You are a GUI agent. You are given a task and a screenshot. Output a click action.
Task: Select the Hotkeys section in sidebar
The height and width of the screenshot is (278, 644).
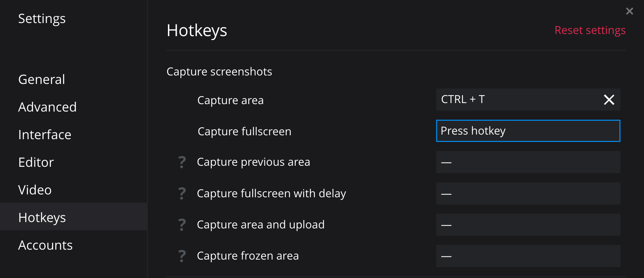point(42,217)
